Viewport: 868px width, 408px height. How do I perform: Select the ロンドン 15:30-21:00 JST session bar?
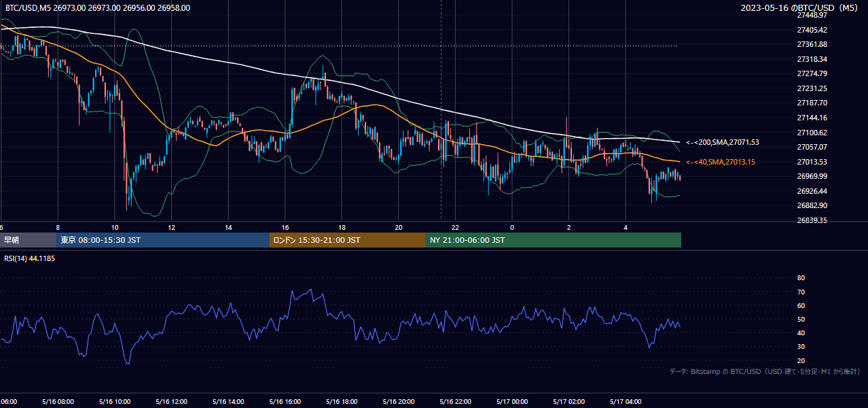tap(348, 240)
